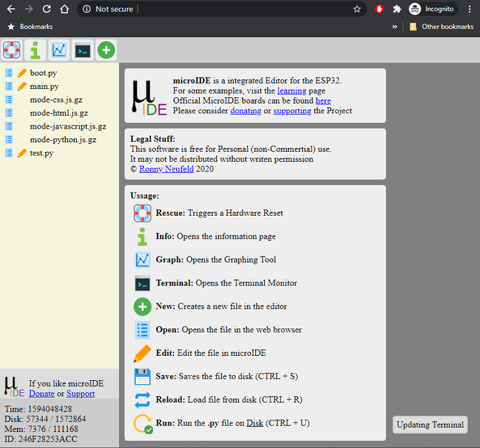Viewport: 480px width, 448px height.
Task: Open the Ronny Neufeld author link
Action: click(166, 170)
